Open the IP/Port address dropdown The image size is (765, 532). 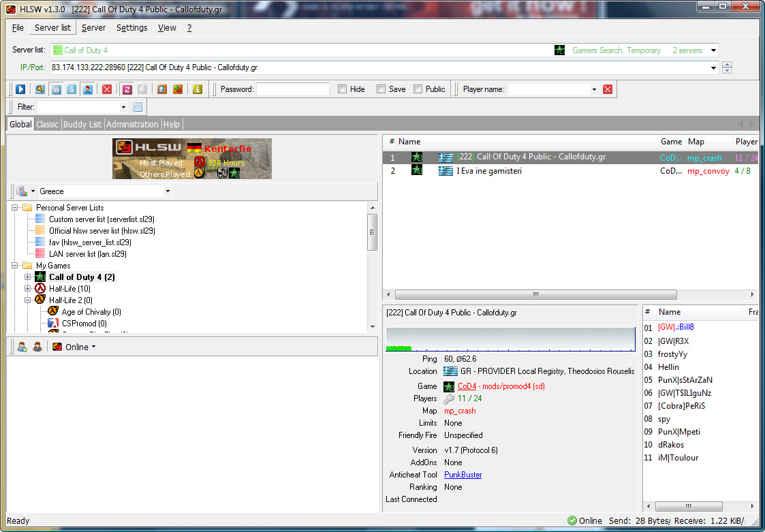click(x=713, y=68)
